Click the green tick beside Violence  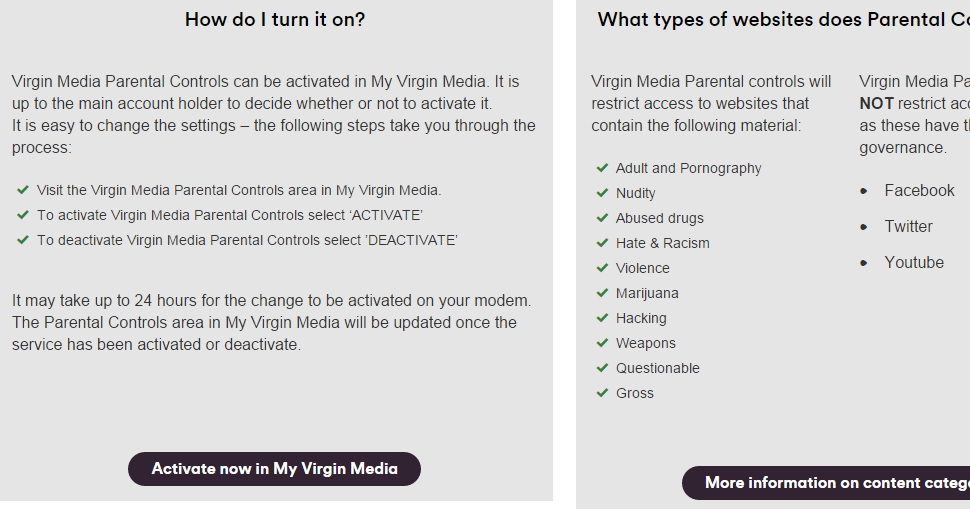(x=602, y=268)
